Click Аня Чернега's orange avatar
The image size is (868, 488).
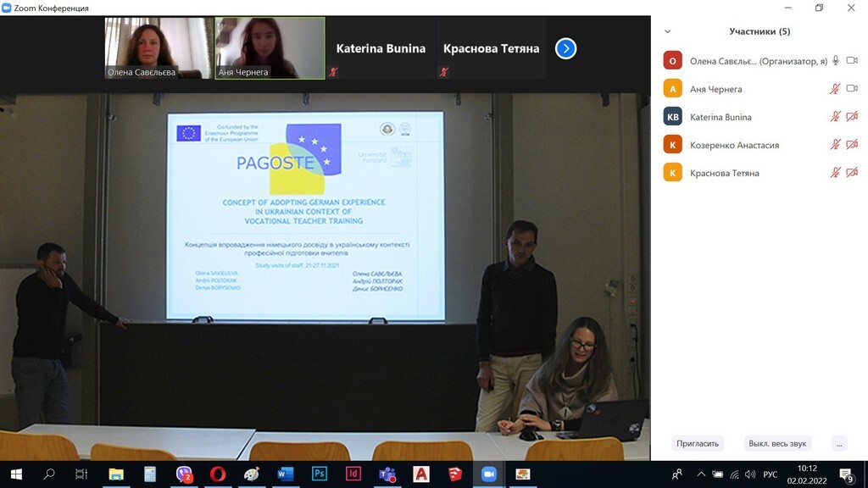(672, 88)
